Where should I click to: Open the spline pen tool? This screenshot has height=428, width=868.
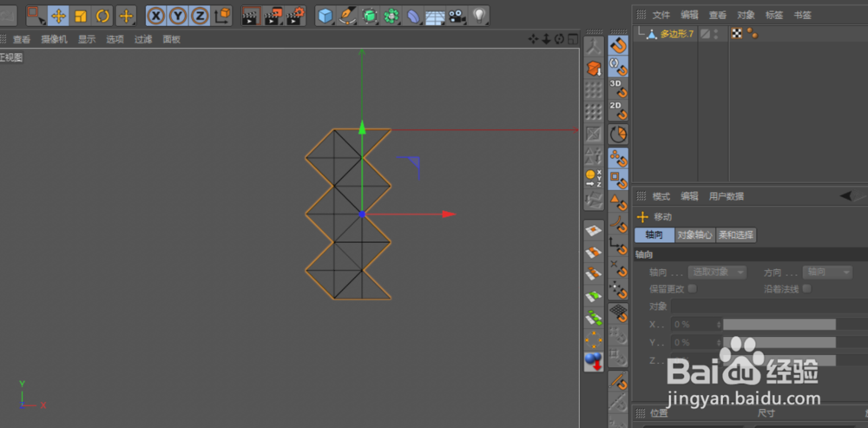(x=348, y=16)
